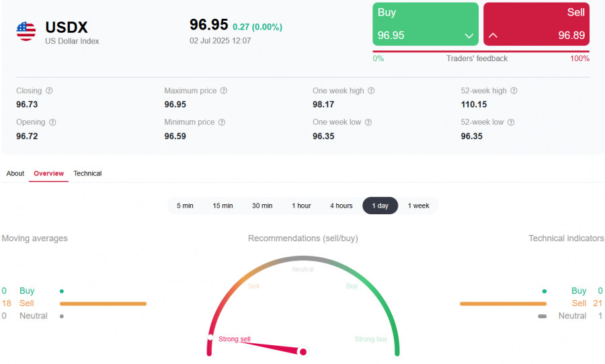The width and height of the screenshot is (605, 364).
Task: Click the green Buy 96.95 button
Action: coord(426,24)
